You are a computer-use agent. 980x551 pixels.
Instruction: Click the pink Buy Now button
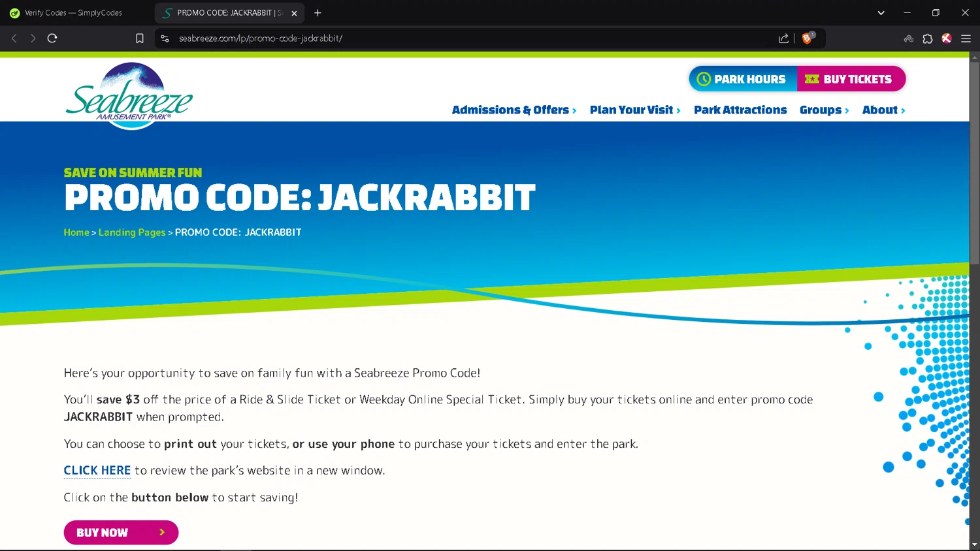[x=121, y=532]
